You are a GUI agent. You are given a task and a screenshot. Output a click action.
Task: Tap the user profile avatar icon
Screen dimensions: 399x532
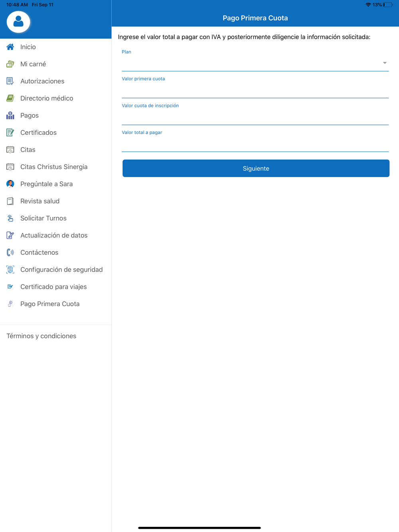pyautogui.click(x=18, y=22)
